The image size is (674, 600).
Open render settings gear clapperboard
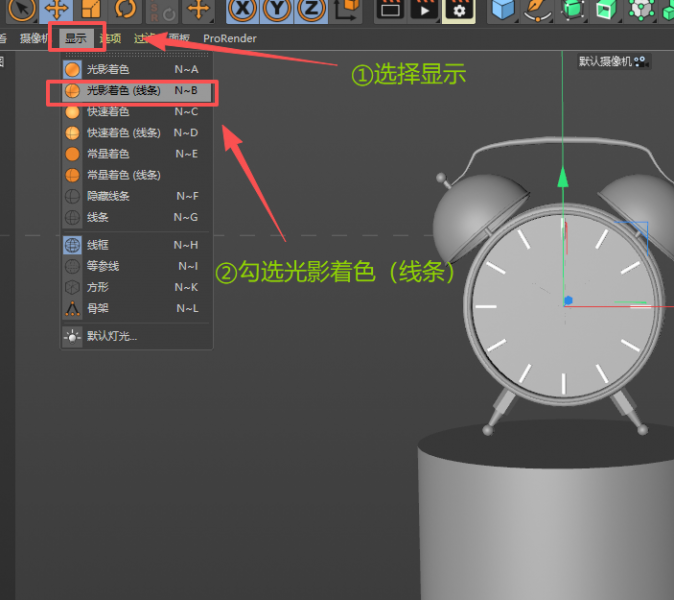459,9
